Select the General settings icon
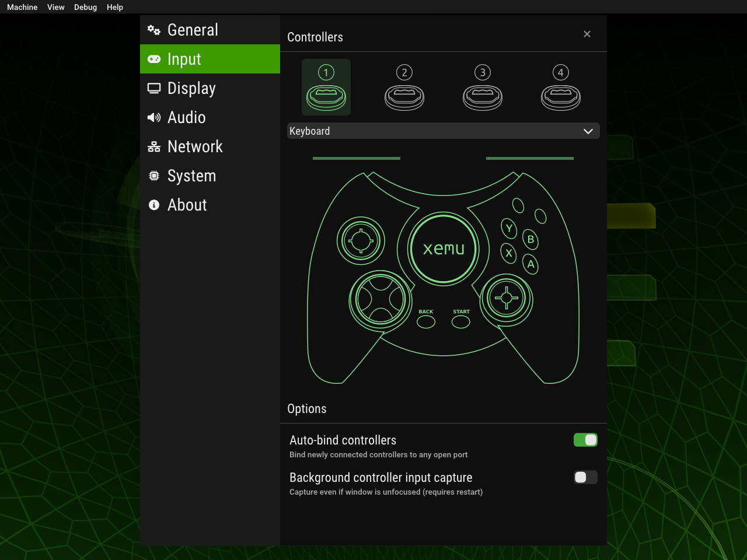Viewport: 747px width, 560px height. point(154,30)
